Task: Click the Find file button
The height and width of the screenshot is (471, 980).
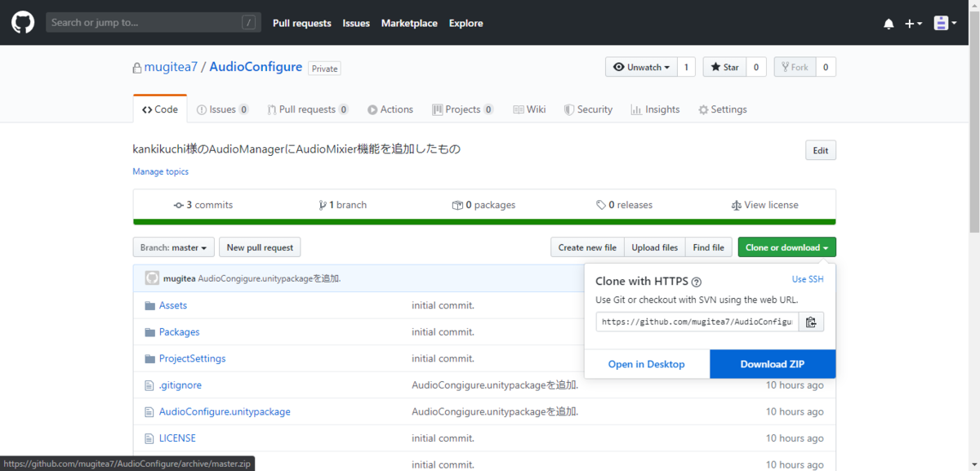Action: click(708, 247)
